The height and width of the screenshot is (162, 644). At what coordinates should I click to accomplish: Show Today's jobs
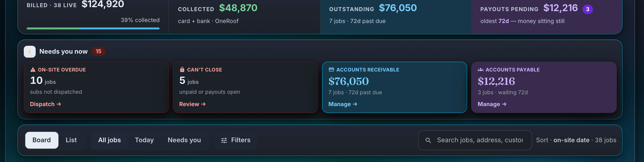tap(144, 140)
